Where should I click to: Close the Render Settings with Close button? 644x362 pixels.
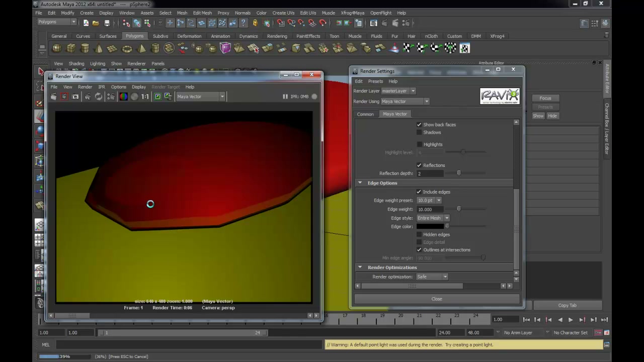point(437,299)
